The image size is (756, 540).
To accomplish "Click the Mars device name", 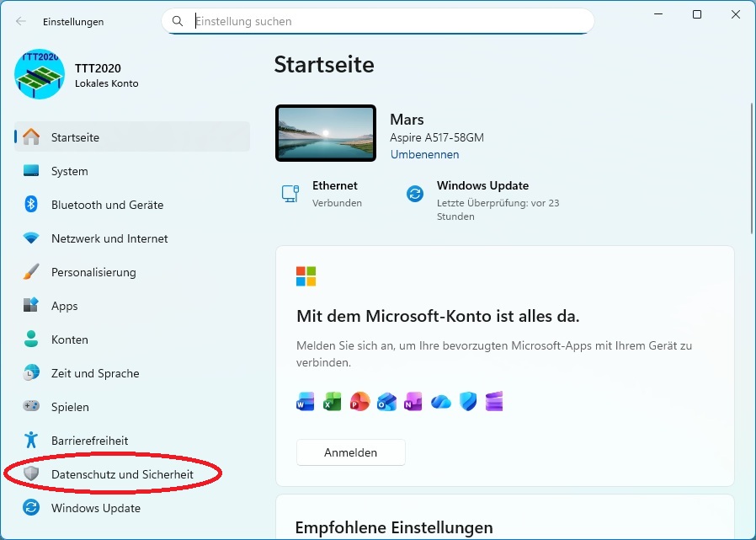I will [407, 119].
